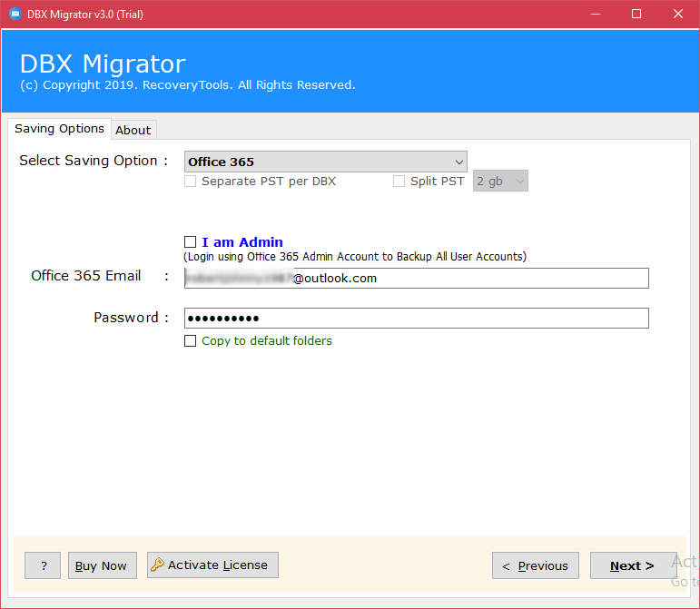Open help with the ? button

point(43,565)
